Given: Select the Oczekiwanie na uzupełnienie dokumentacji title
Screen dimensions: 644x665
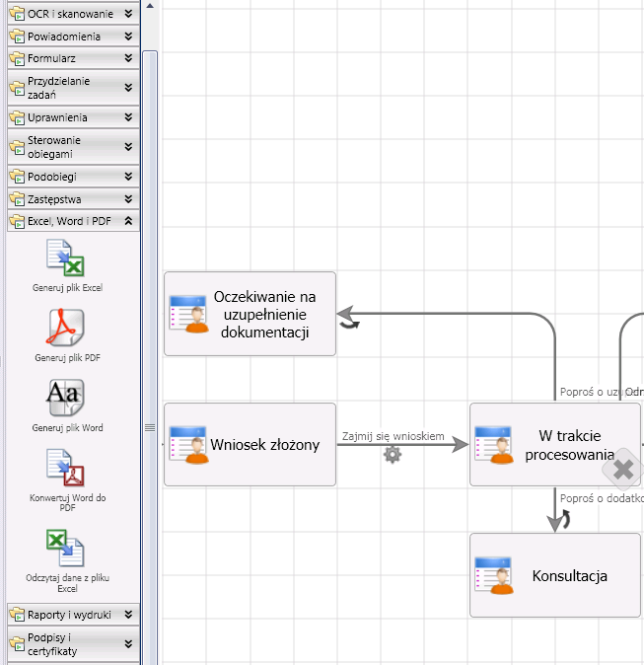Looking at the screenshot, I should (265, 315).
